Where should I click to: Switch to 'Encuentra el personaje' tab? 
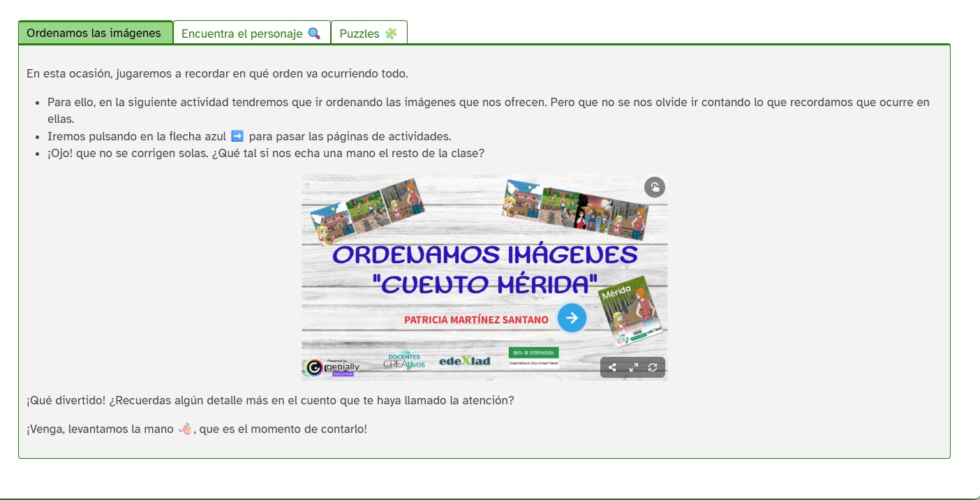click(251, 33)
